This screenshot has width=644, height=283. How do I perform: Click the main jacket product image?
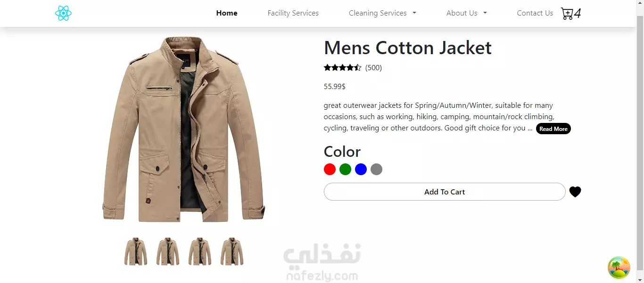(x=184, y=129)
